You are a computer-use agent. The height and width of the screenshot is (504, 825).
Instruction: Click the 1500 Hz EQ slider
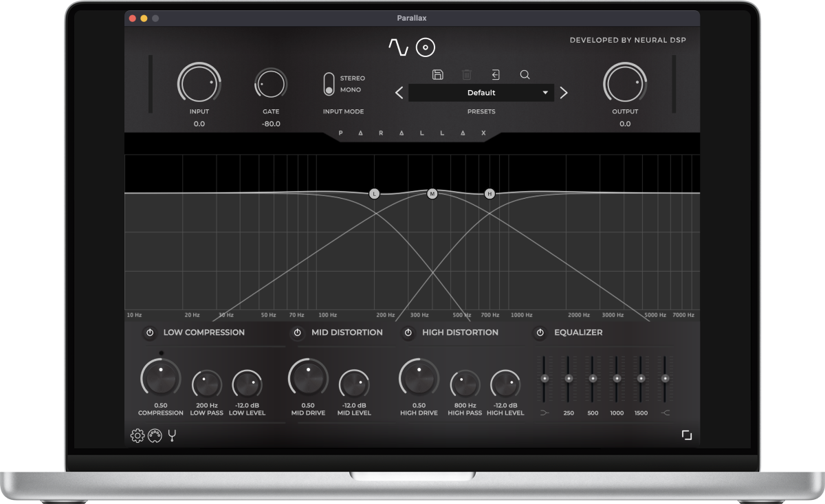point(641,379)
